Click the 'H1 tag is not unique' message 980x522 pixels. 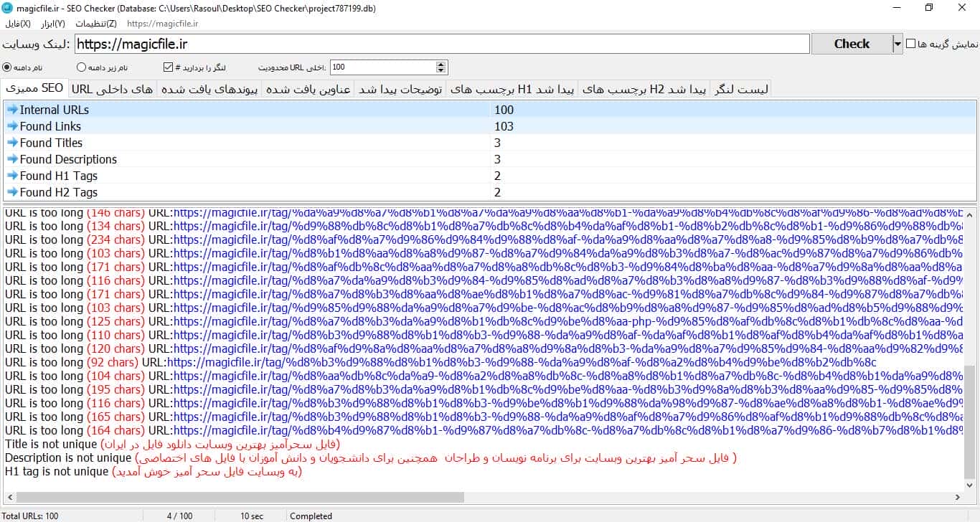[x=153, y=471]
